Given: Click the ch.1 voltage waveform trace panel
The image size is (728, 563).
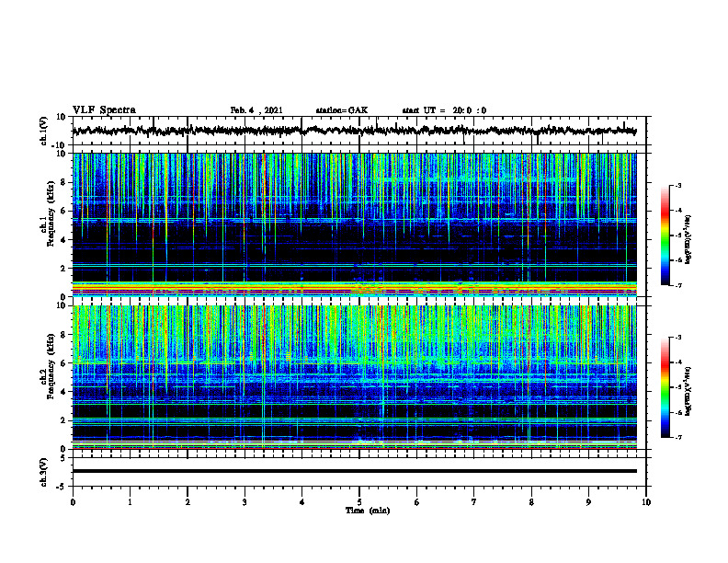Looking at the screenshot, I should click(x=359, y=131).
